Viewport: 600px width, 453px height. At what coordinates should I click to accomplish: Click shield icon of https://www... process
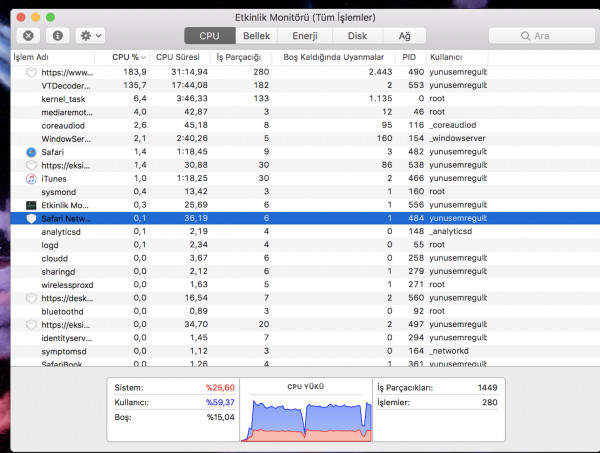click(31, 72)
